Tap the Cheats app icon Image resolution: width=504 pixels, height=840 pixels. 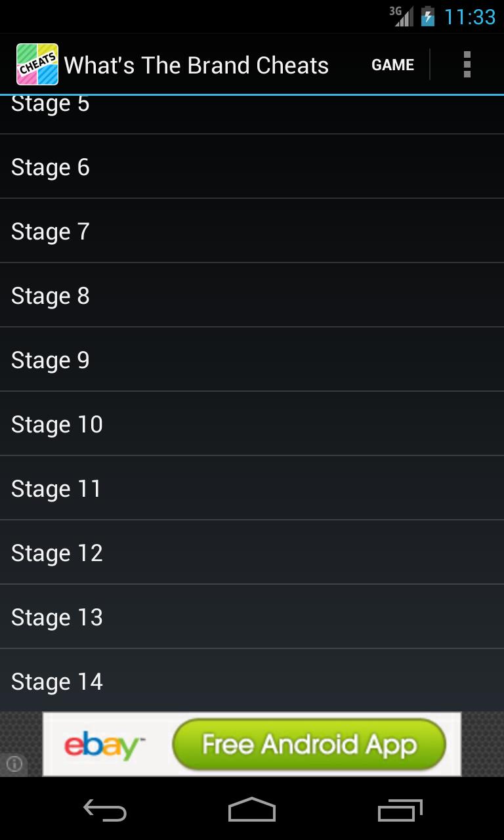click(37, 64)
